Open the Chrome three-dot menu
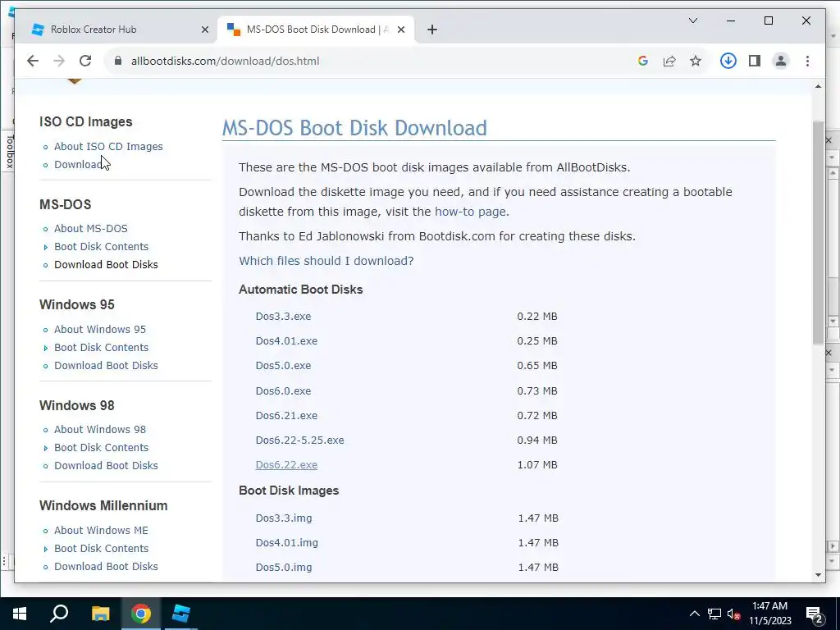840x630 pixels. point(807,61)
